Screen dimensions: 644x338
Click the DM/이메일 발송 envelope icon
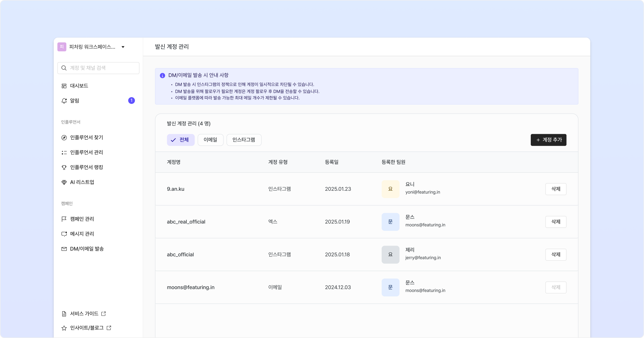pos(64,249)
